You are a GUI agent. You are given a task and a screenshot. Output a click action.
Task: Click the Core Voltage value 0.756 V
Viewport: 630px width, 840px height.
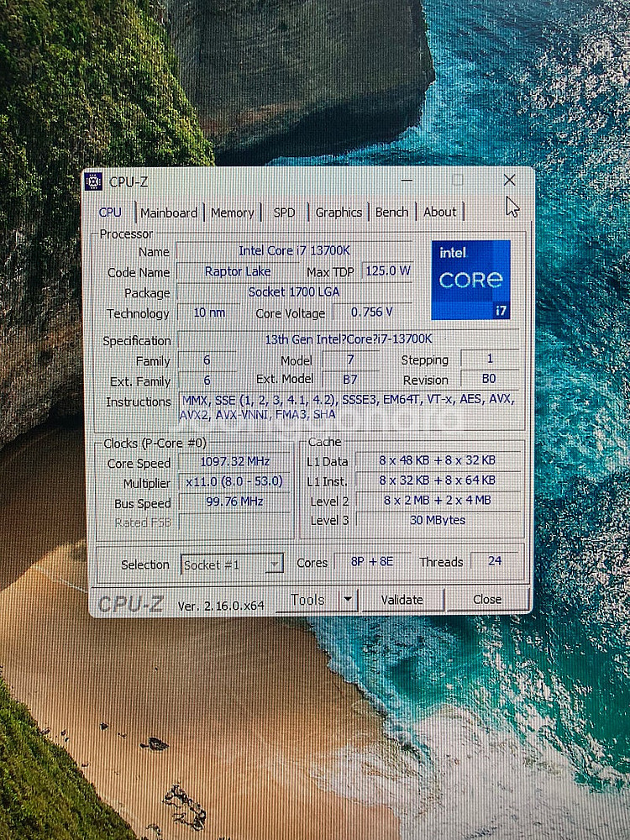coord(372,312)
